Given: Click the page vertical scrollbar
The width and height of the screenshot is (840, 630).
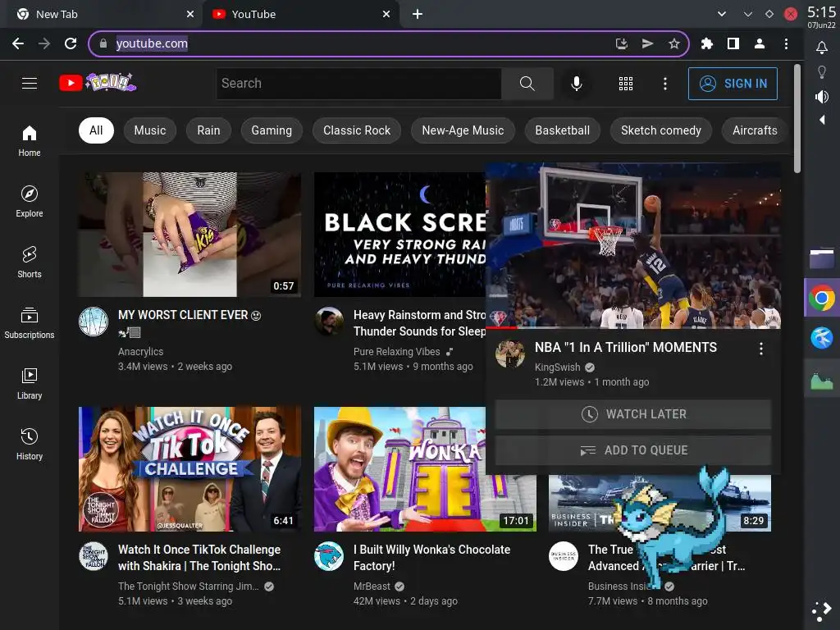Looking at the screenshot, I should (x=797, y=118).
